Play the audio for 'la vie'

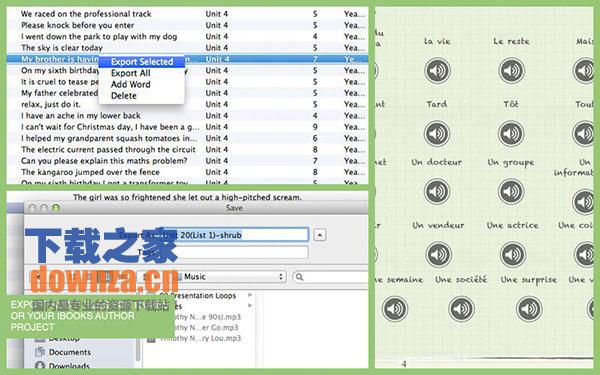pos(437,70)
